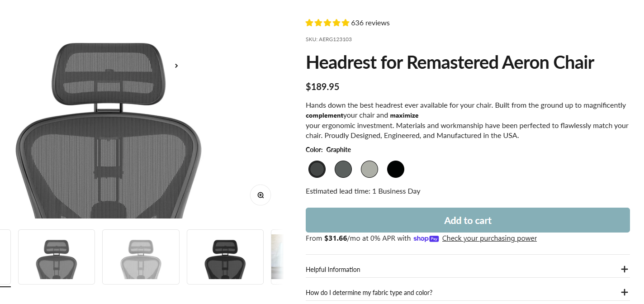Screen dimensions: 644x304
Task: Click the magnifier zoom image icon
Action: [260, 195]
